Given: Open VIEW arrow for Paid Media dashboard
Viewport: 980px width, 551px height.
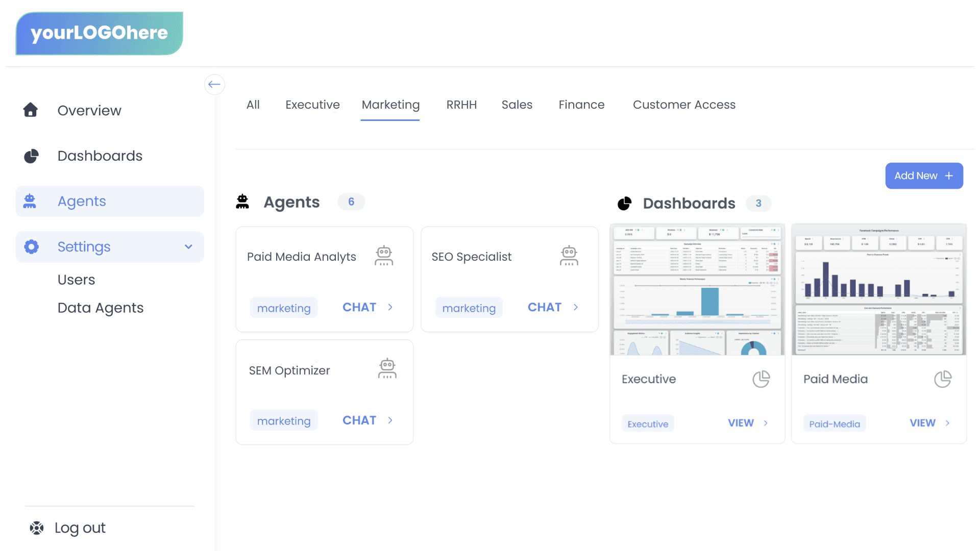Looking at the screenshot, I should coord(947,423).
